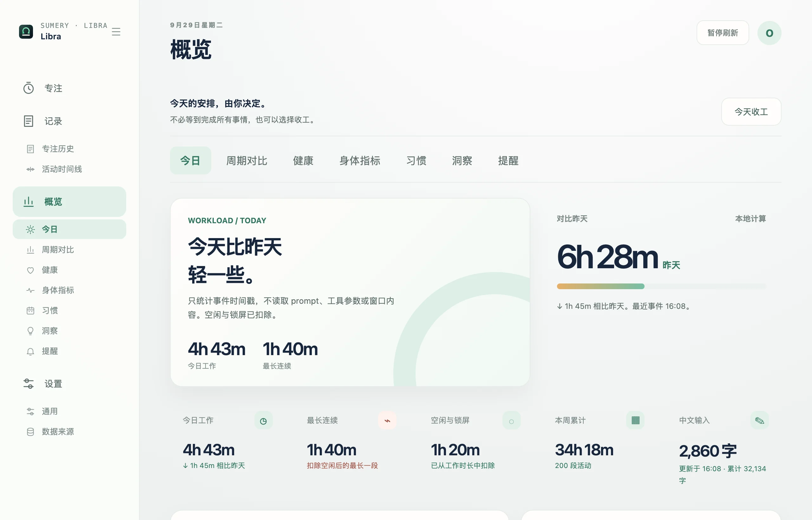This screenshot has height=520, width=812.
Task: Click the red icon on the 最长连续 card
Action: 387,421
